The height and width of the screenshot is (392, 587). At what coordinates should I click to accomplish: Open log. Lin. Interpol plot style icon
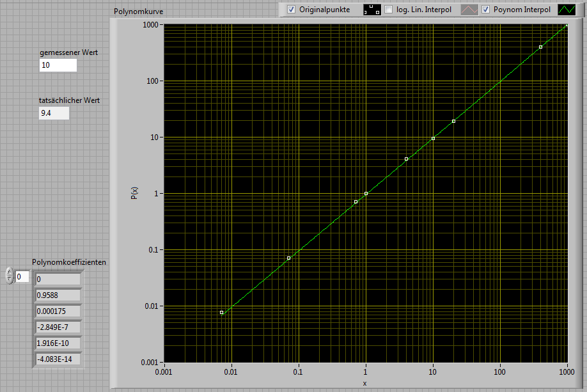pos(469,10)
